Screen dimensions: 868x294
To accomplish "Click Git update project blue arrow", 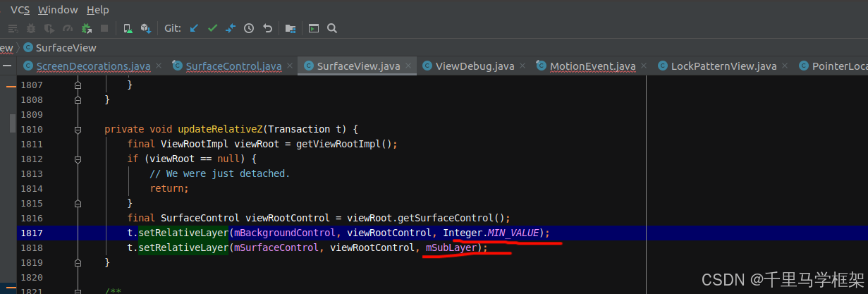I will [x=194, y=28].
